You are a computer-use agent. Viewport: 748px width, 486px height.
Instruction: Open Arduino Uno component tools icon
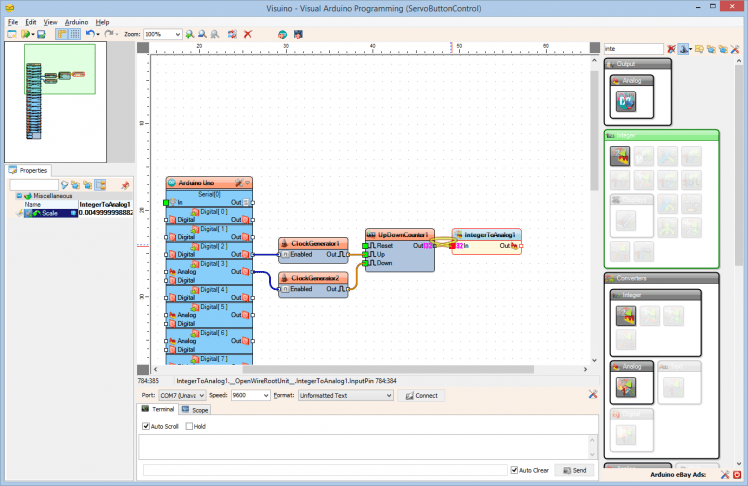coord(238,183)
